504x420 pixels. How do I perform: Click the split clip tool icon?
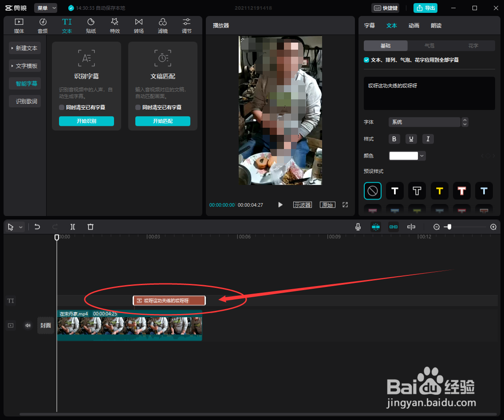pyautogui.click(x=73, y=227)
